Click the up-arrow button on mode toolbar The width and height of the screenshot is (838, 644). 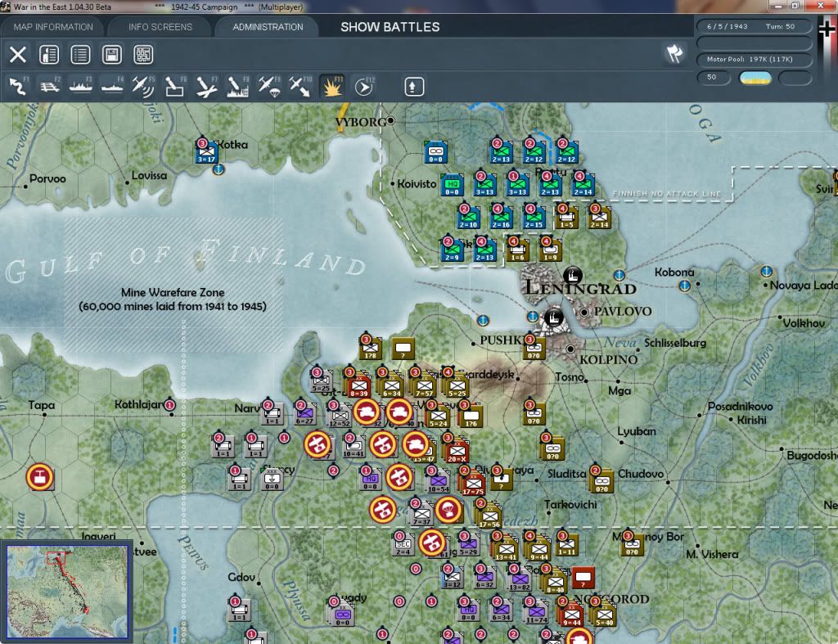pos(413,87)
